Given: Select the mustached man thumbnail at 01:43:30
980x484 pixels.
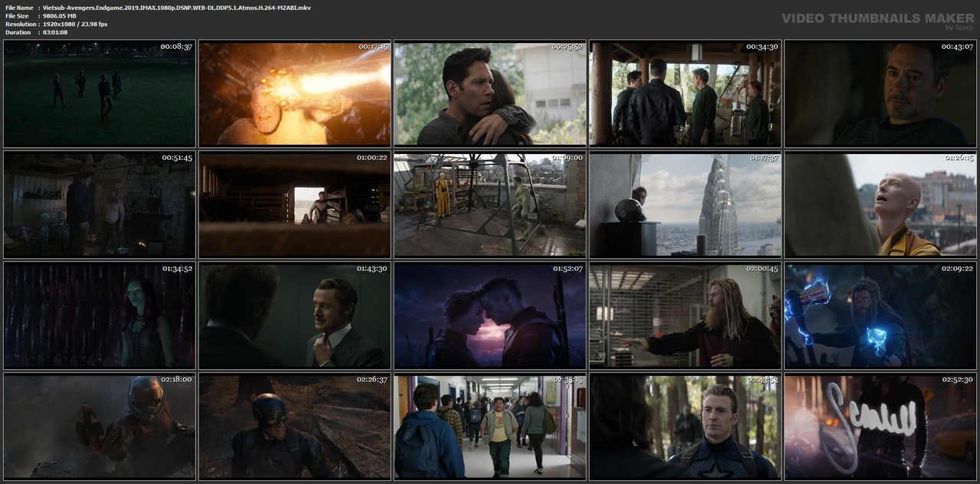Looking at the screenshot, I should 295,316.
